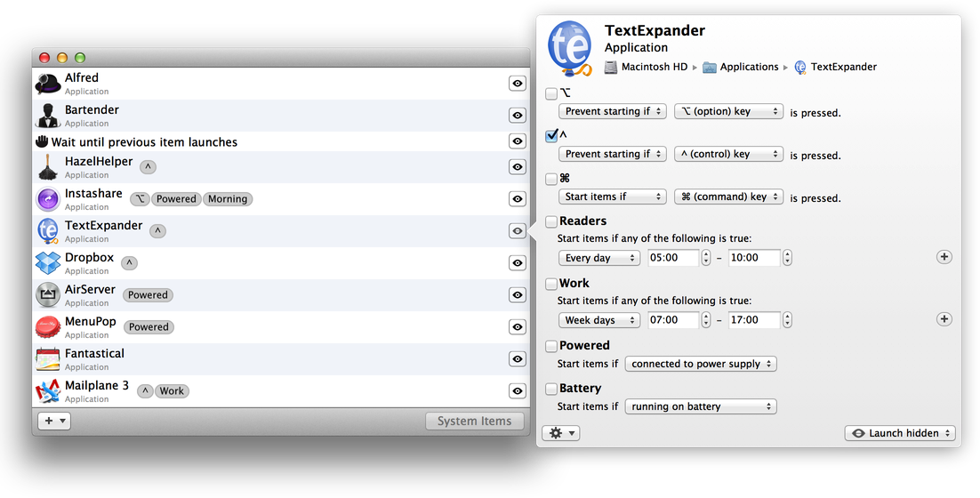This screenshot has width=980, height=498.
Task: Select the HazelHelper broom icon
Action: [48, 167]
